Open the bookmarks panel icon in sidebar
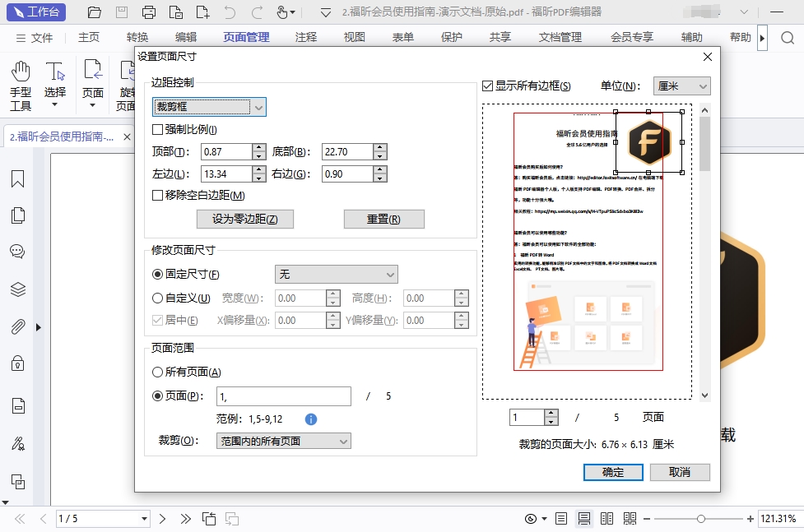804x532 pixels. click(17, 179)
